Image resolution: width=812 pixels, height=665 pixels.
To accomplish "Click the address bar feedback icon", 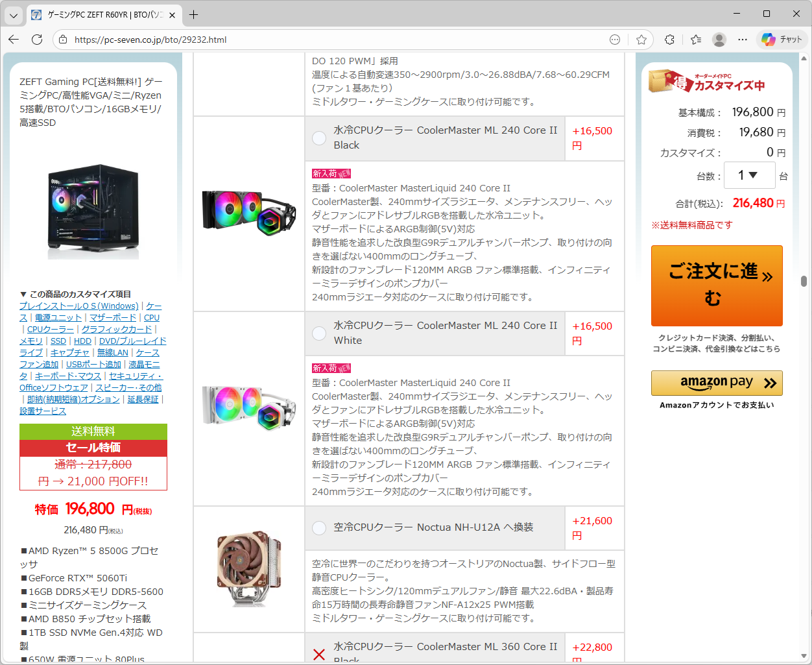I will pyautogui.click(x=615, y=40).
